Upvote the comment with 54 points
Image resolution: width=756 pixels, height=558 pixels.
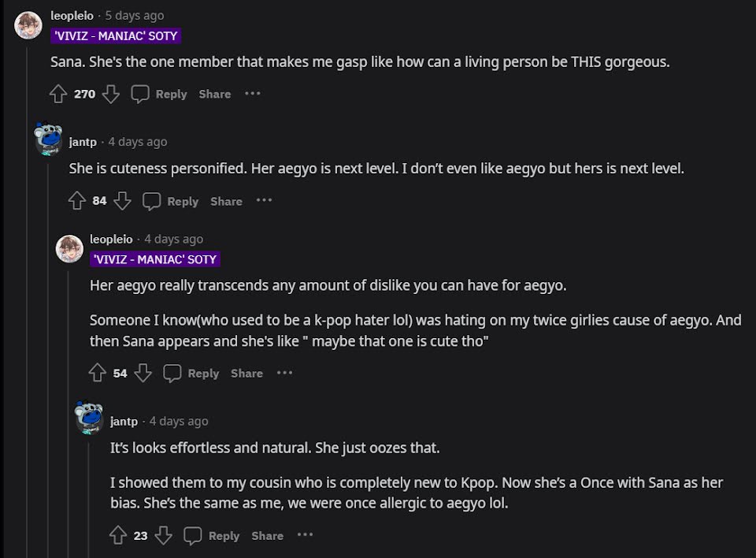[98, 373]
